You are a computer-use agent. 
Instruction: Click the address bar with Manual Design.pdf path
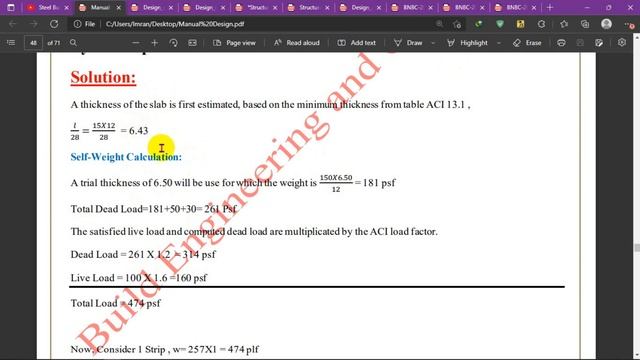[175, 24]
